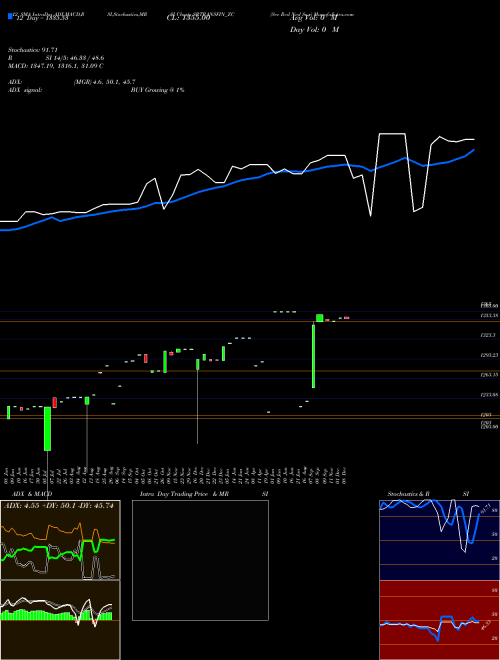Select the 'CL: 1353.00' closing price text
Image resolution: width=500 pixels, height=660 pixels.
click(x=188, y=18)
